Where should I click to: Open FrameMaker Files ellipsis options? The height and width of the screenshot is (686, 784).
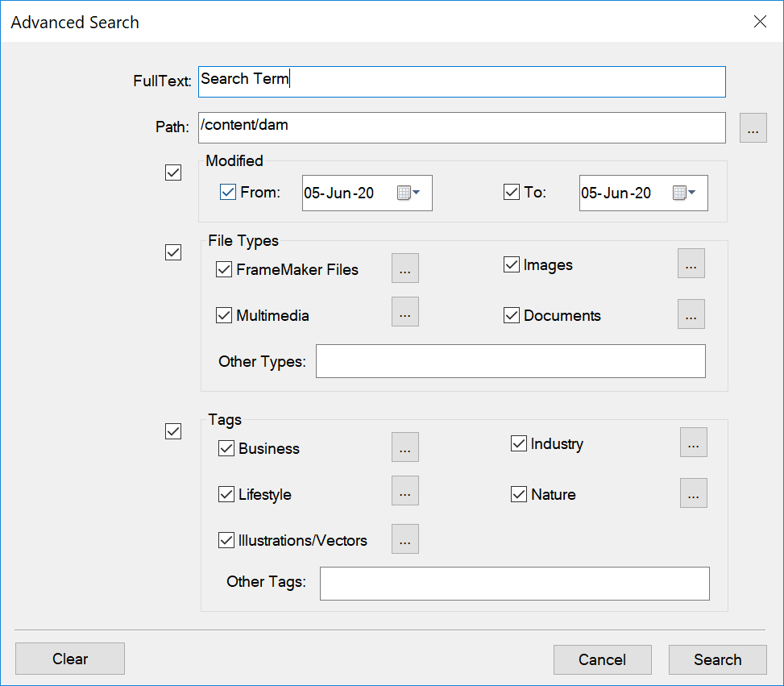pos(405,268)
